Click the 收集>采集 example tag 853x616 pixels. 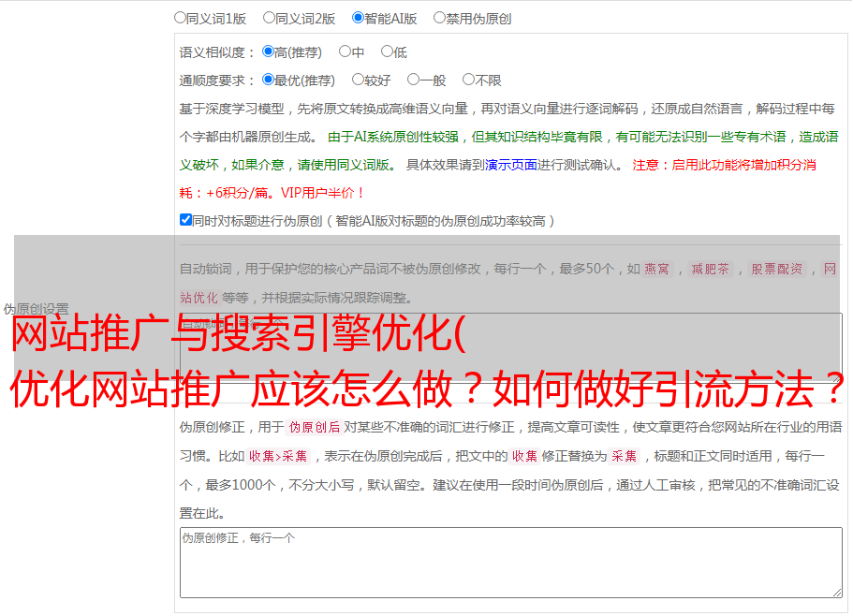(x=278, y=456)
